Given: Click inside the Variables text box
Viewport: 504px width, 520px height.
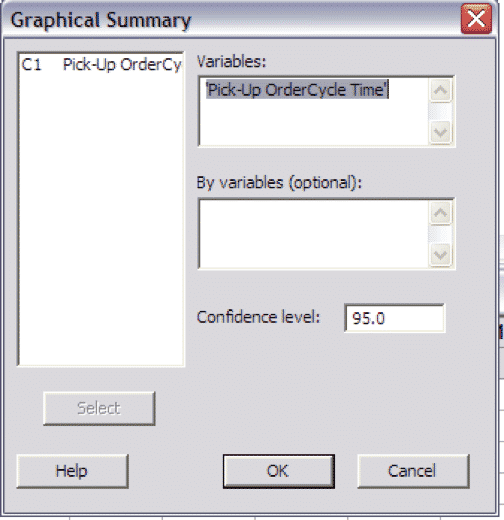Looking at the screenshot, I should pyautogui.click(x=313, y=111).
